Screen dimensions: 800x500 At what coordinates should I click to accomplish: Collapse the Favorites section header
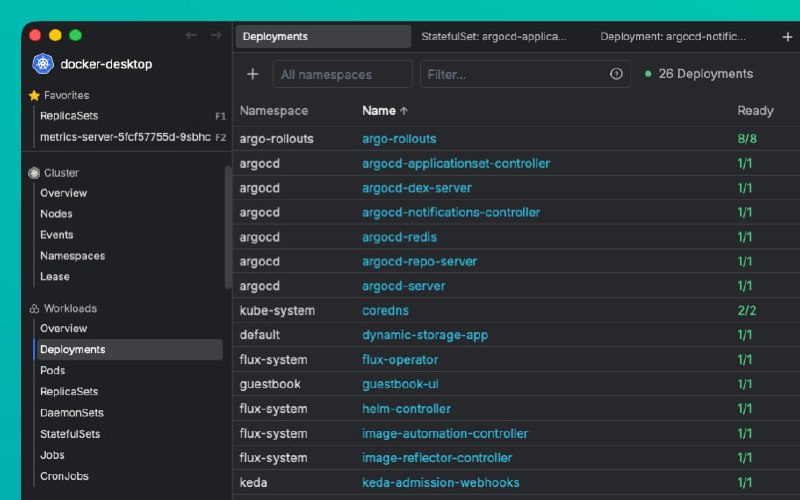pos(66,95)
